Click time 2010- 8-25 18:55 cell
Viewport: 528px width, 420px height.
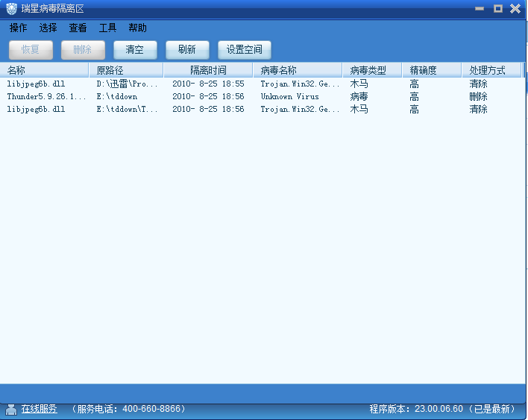208,84
